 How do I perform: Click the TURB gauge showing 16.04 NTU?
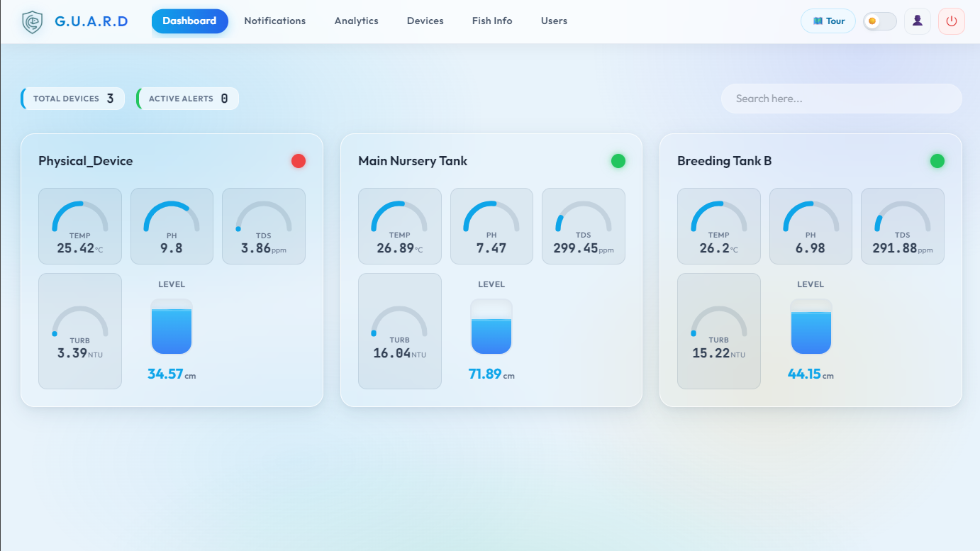[x=400, y=331]
